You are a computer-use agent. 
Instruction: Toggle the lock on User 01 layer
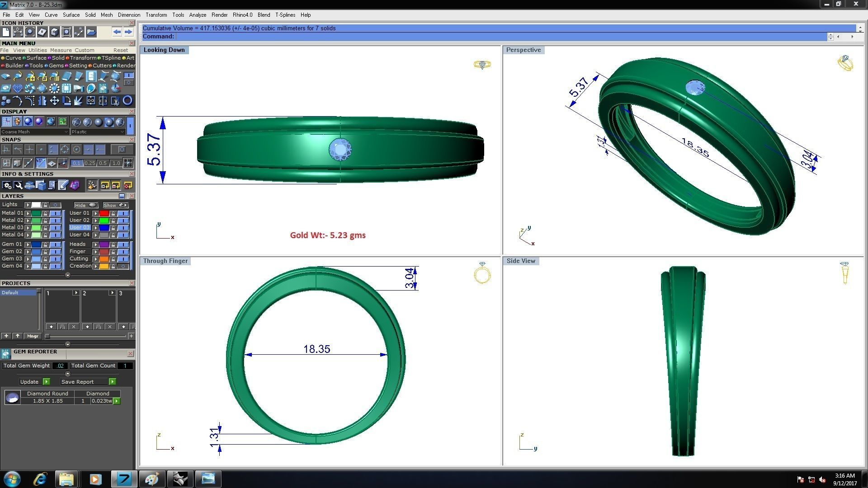coord(113,213)
